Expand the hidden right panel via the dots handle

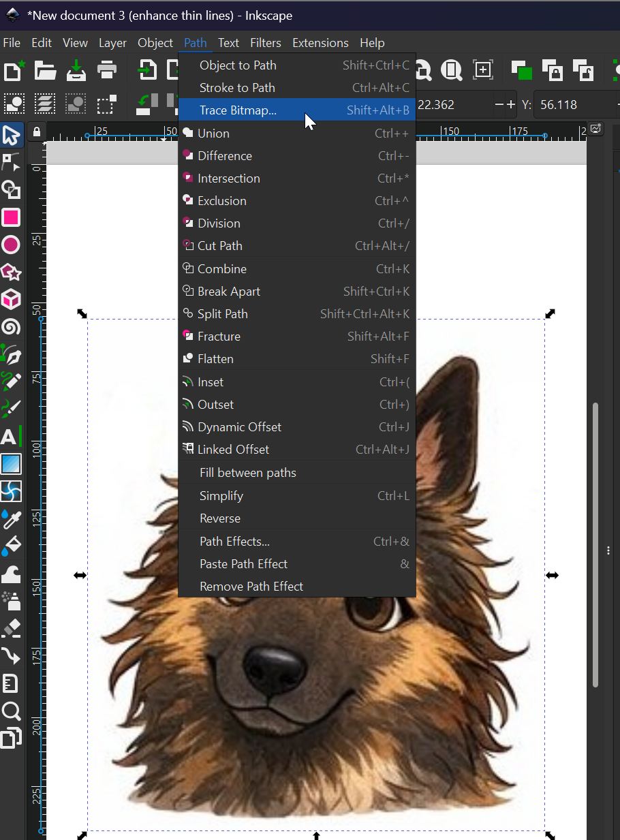608,550
